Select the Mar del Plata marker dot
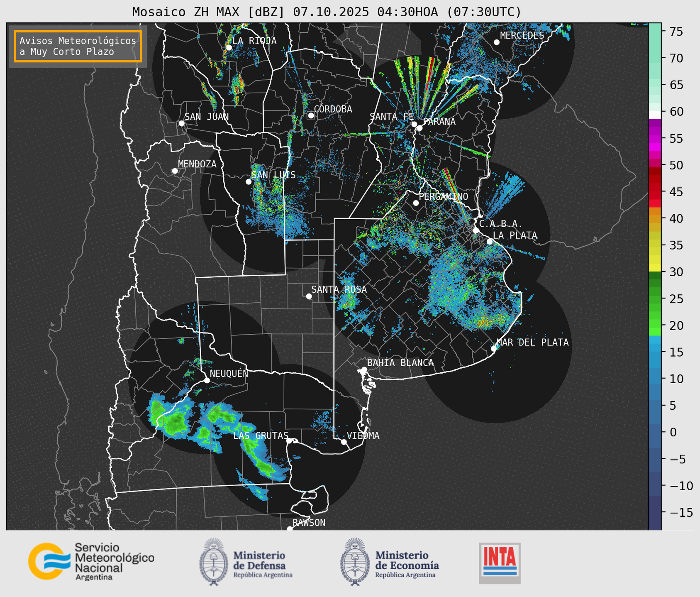The width and height of the screenshot is (700, 597). (x=494, y=348)
